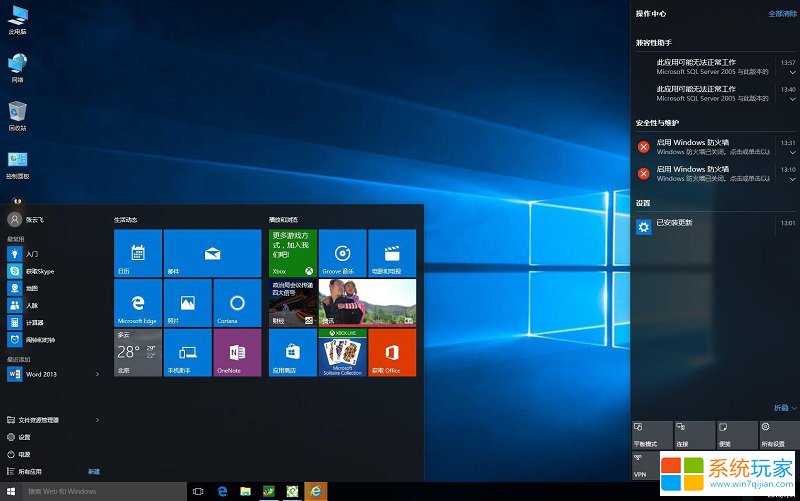Click the 便笺 (Note) quick action
This screenshot has height=501, width=800.
tap(737, 435)
